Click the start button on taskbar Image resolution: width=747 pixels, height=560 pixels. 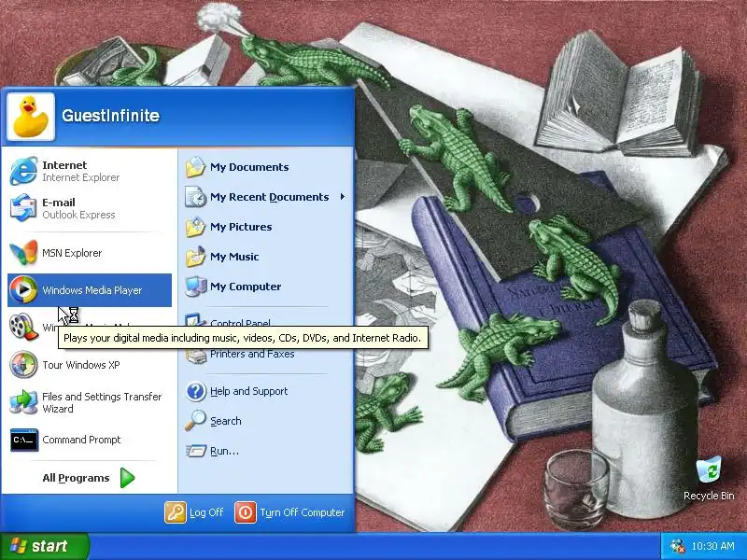tap(44, 546)
